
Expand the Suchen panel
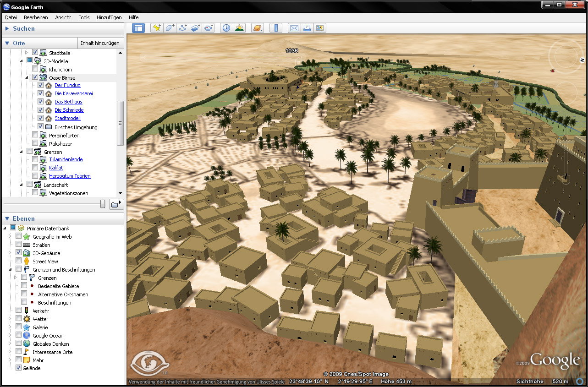click(x=7, y=28)
